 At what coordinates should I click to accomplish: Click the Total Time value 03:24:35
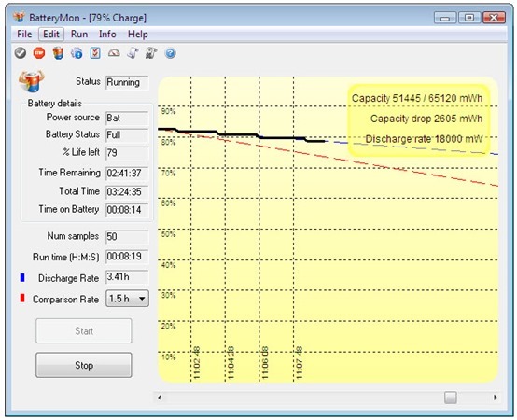(x=127, y=192)
